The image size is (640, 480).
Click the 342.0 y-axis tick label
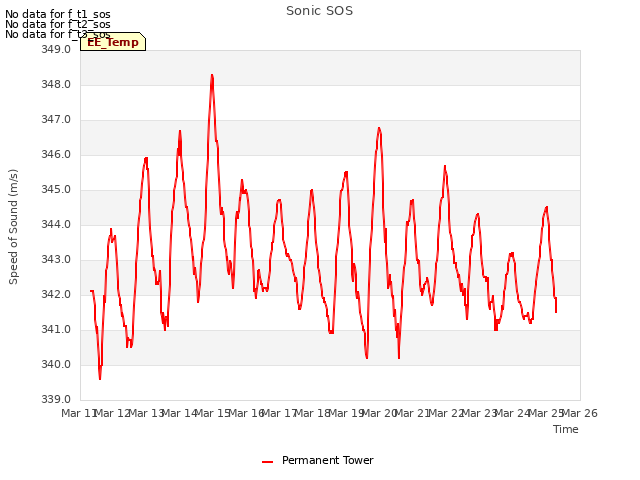[56, 294]
